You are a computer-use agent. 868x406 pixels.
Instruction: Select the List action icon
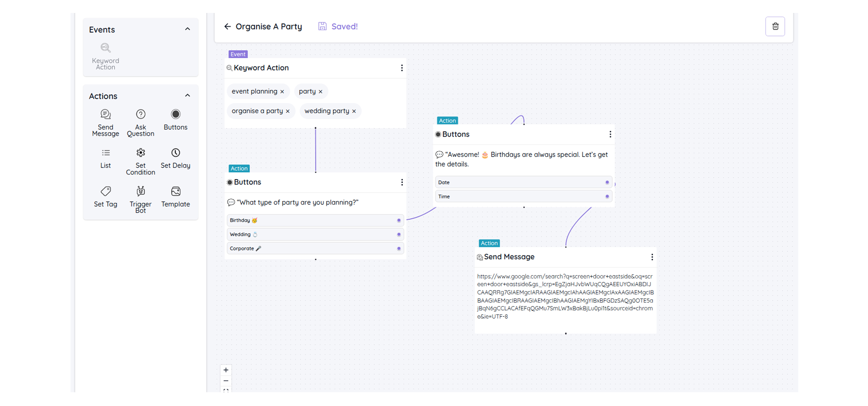[x=105, y=153]
